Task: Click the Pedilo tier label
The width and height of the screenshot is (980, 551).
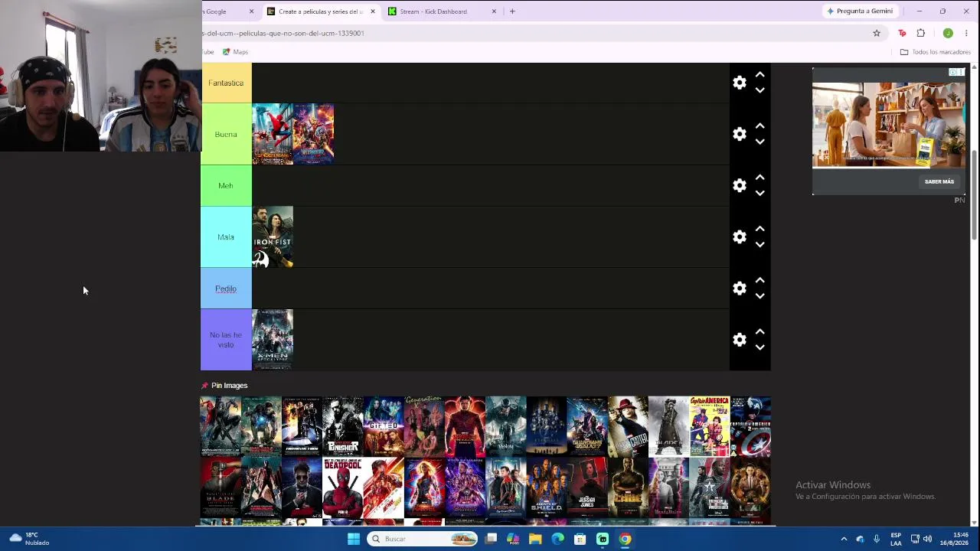Action: [x=226, y=289]
